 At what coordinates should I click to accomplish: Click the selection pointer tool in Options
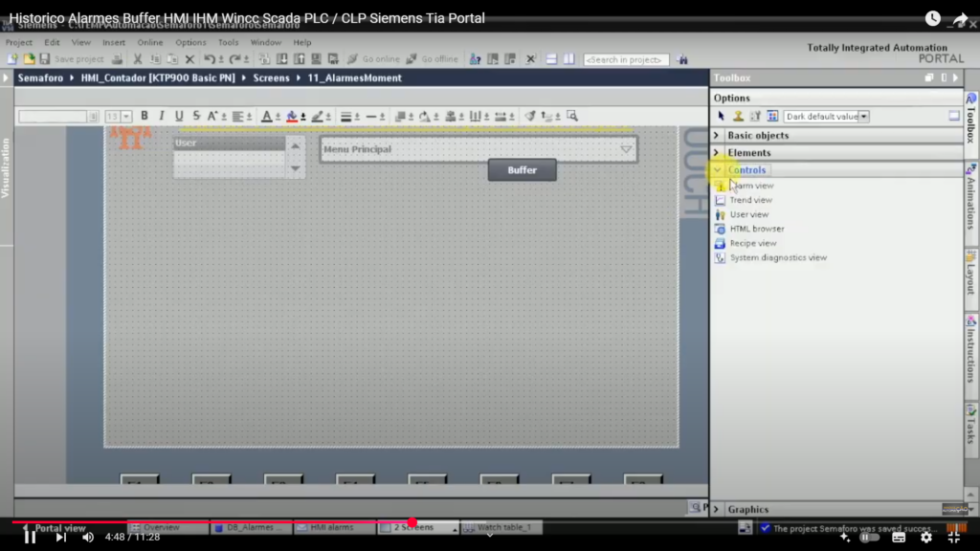coord(721,116)
